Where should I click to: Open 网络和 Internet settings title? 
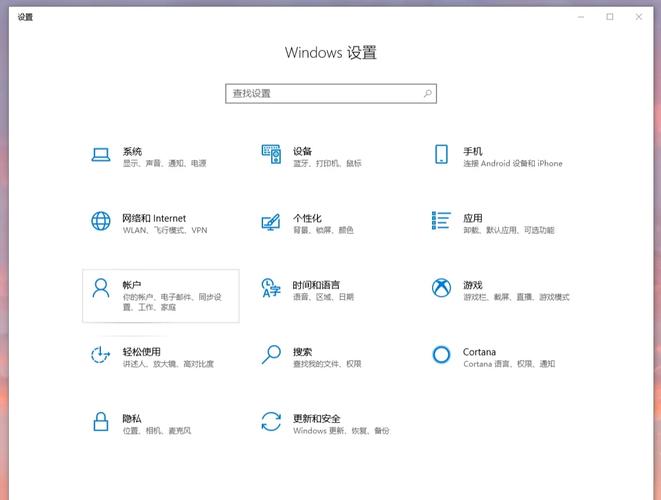tap(154, 218)
